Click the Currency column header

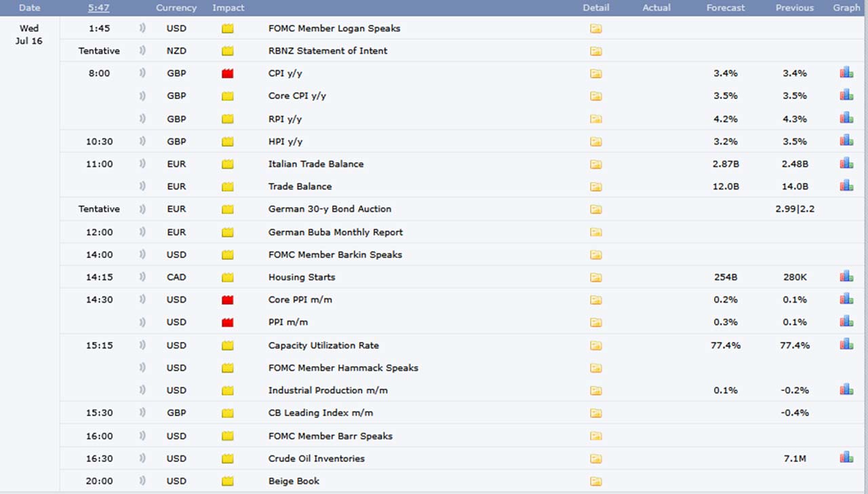pos(176,8)
